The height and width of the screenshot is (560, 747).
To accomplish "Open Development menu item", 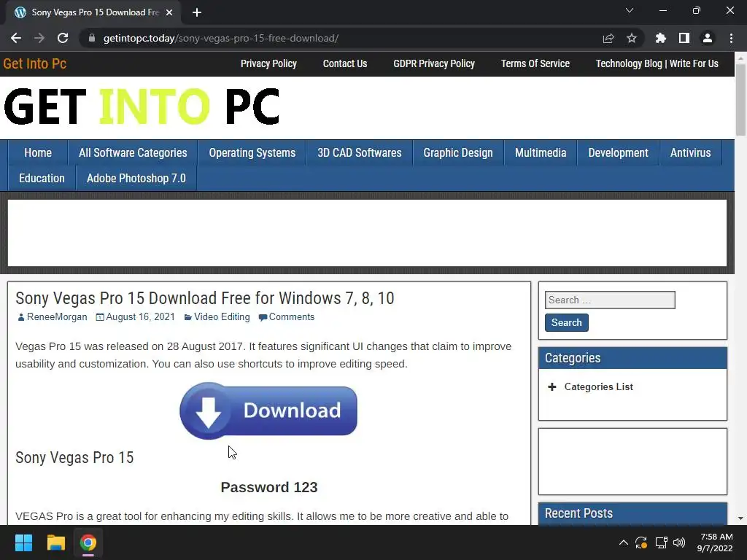I will (x=618, y=153).
